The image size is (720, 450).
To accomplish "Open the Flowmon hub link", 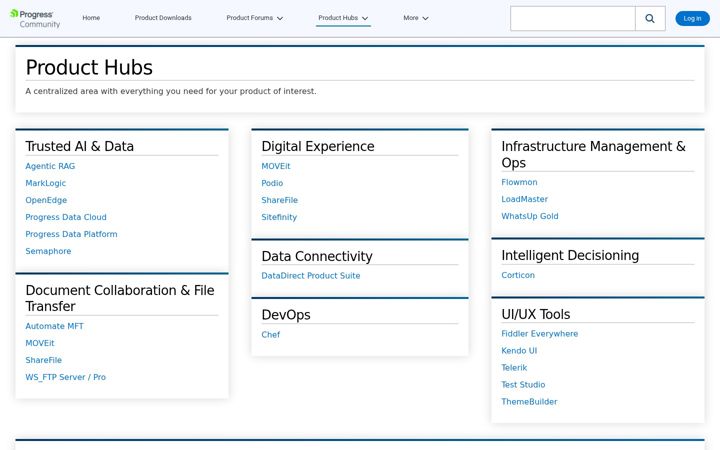I will point(519,182).
